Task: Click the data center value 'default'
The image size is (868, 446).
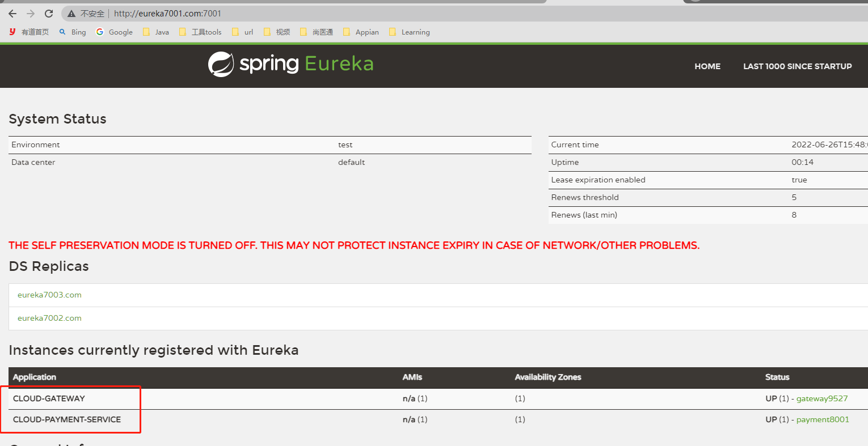Action: (352, 162)
